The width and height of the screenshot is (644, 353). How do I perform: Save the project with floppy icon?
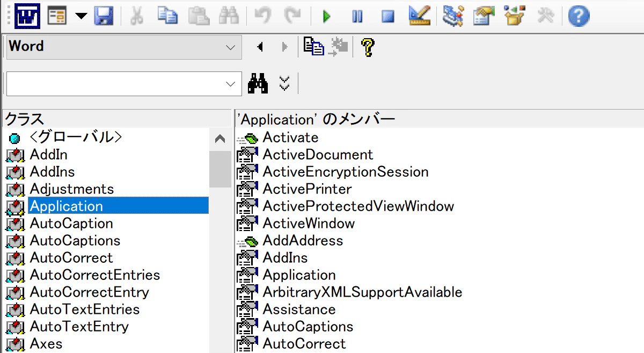104,16
